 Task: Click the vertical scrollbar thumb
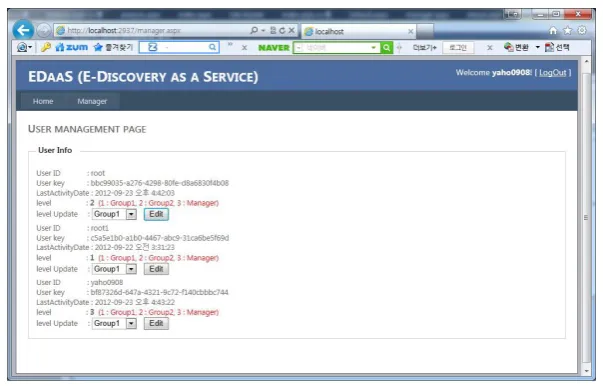click(586, 218)
